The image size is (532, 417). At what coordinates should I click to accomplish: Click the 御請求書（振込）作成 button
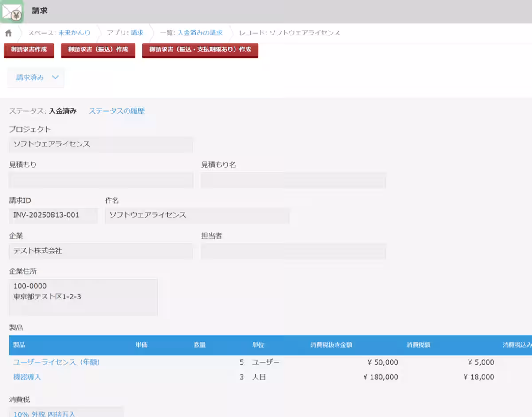pyautogui.click(x=98, y=51)
